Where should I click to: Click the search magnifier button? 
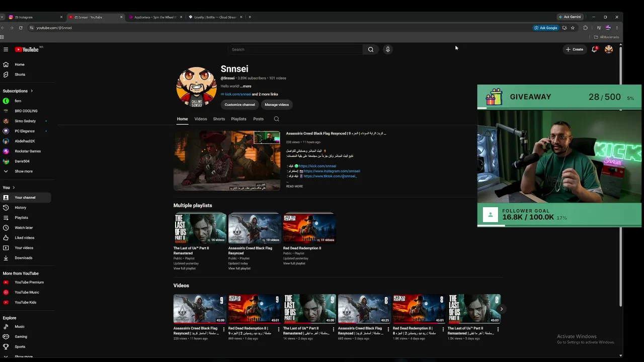(371, 49)
